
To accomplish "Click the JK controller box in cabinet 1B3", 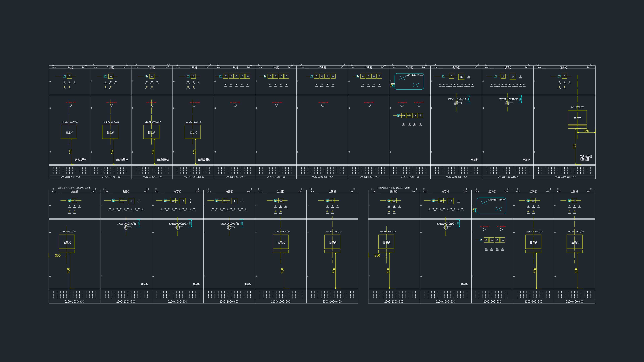I will 461,77.
